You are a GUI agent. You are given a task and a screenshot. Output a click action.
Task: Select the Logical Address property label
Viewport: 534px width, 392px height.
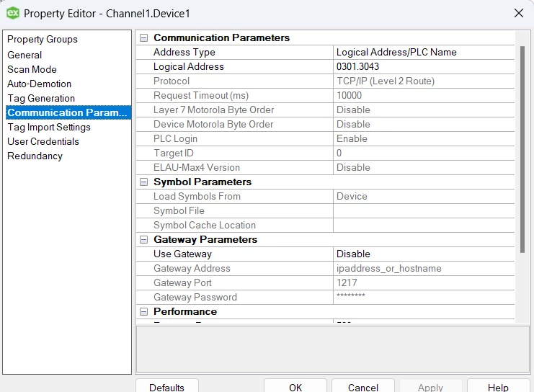click(x=189, y=67)
